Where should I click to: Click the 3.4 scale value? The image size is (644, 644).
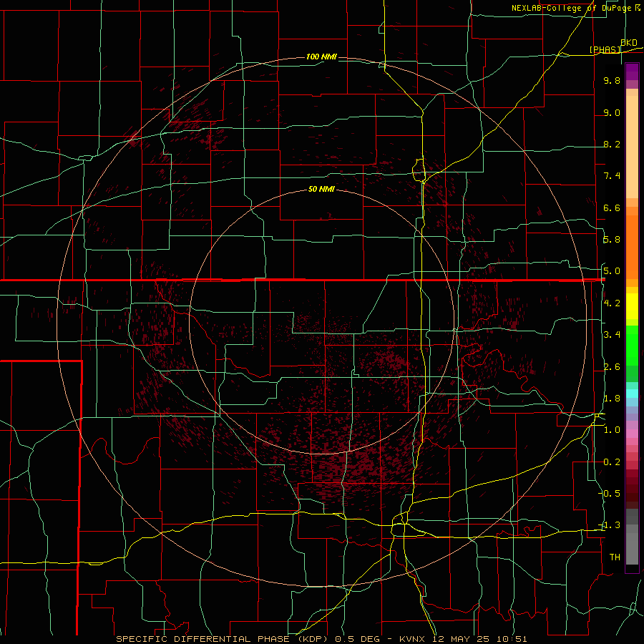[612, 335]
